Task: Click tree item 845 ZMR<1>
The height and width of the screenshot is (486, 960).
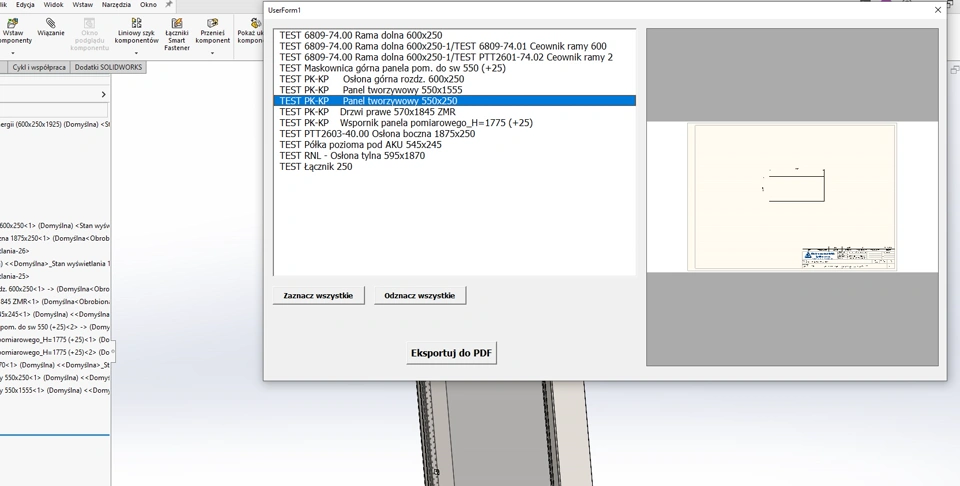Action: click(x=55, y=301)
